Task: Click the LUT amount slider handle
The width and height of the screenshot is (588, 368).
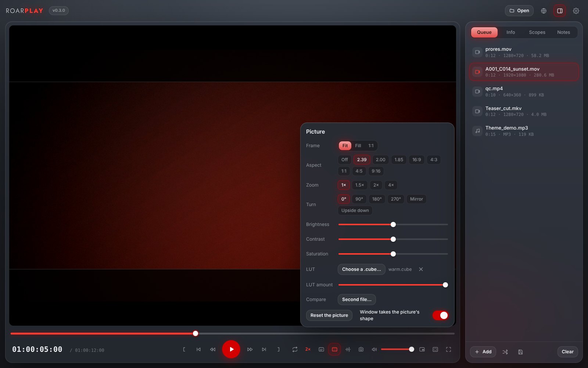Action: coord(445,285)
